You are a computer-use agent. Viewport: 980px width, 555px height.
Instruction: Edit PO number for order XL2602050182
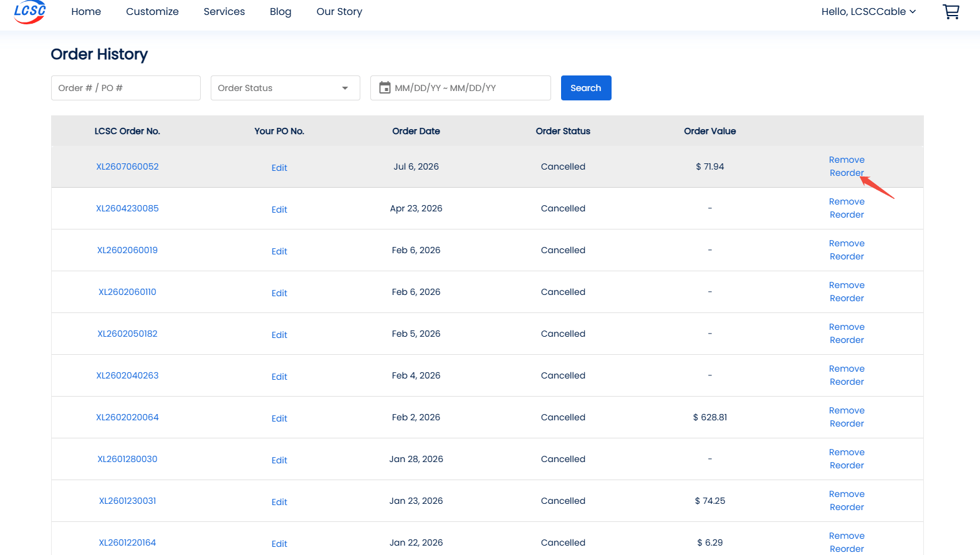pyautogui.click(x=279, y=335)
